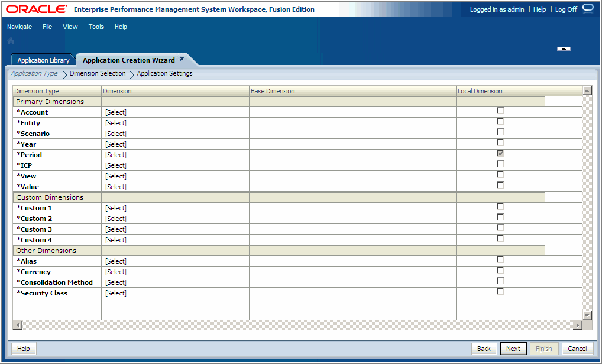Switch to the Application Library tab

[43, 60]
